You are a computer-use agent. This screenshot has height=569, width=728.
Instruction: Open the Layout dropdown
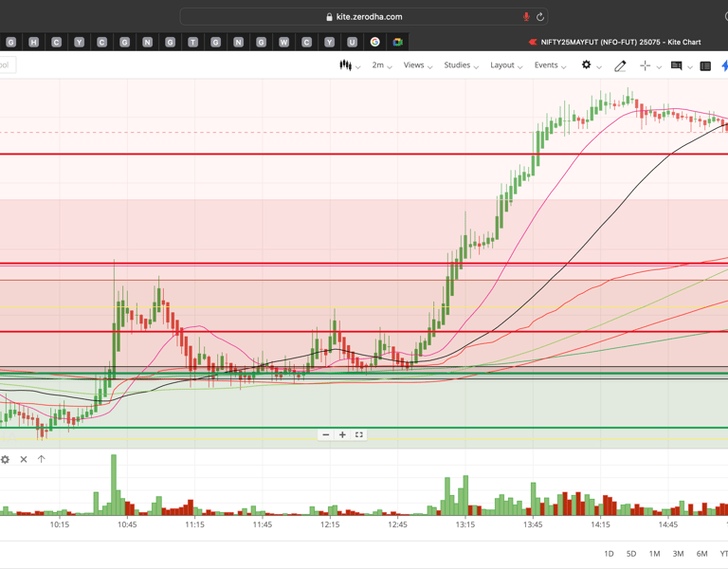tap(506, 65)
